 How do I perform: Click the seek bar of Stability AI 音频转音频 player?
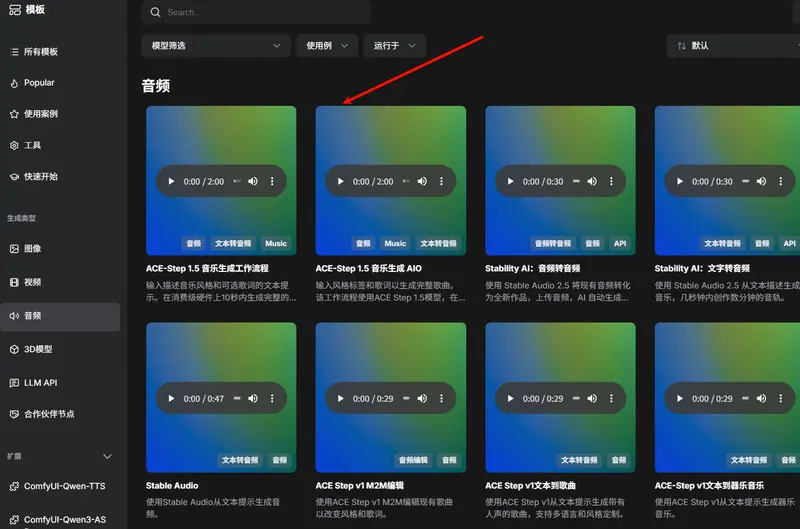[576, 181]
